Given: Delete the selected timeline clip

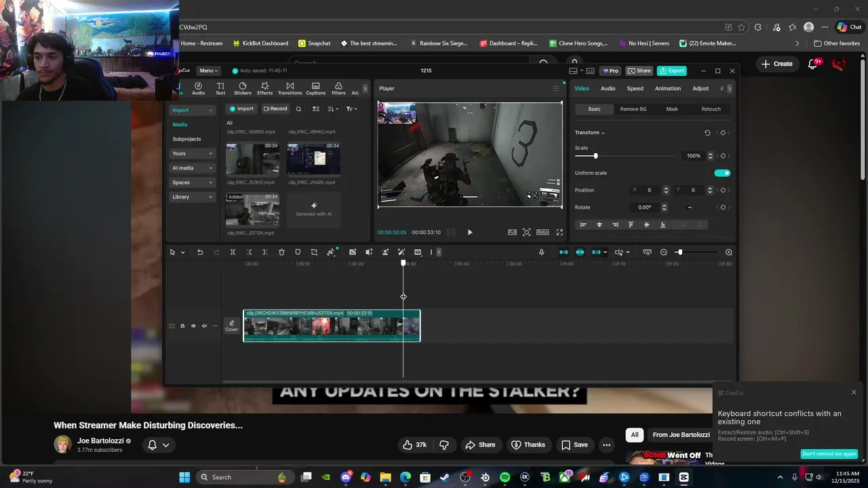Looking at the screenshot, I should pyautogui.click(x=281, y=252).
